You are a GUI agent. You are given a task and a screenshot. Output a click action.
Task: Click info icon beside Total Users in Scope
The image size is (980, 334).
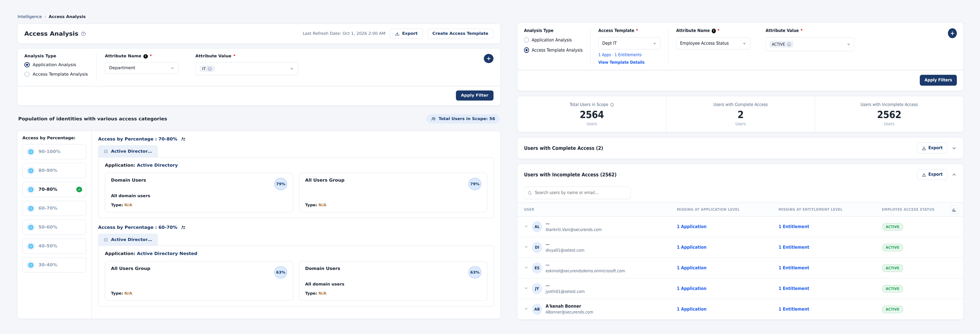[x=612, y=105]
